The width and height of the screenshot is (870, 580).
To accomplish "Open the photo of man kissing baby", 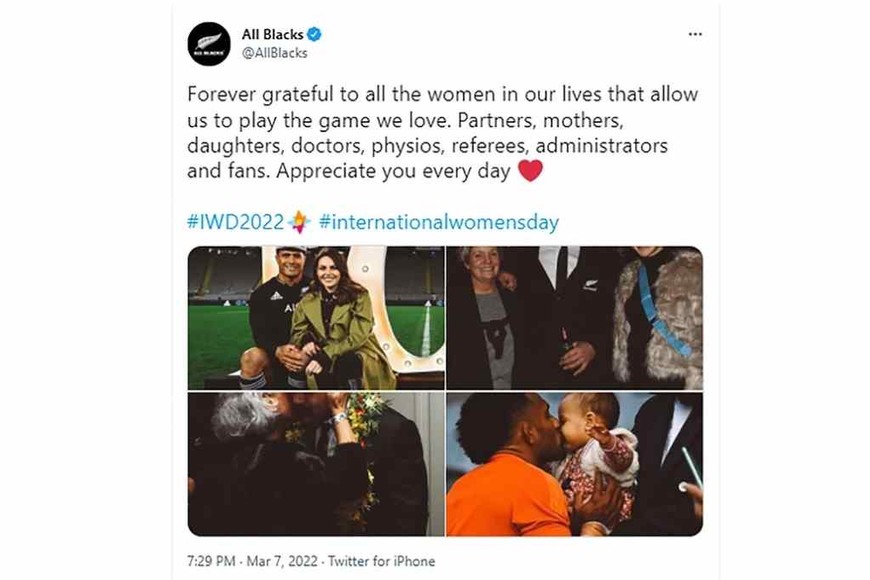I will tap(574, 464).
